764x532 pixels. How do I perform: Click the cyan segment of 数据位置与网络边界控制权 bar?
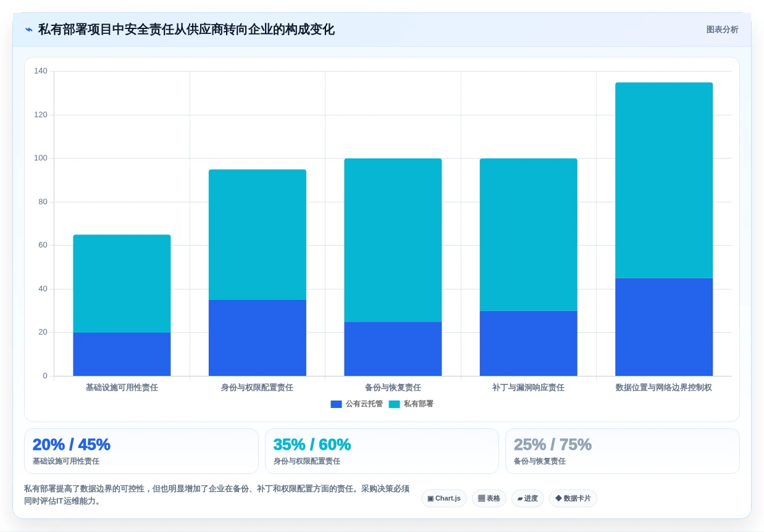pos(664,180)
